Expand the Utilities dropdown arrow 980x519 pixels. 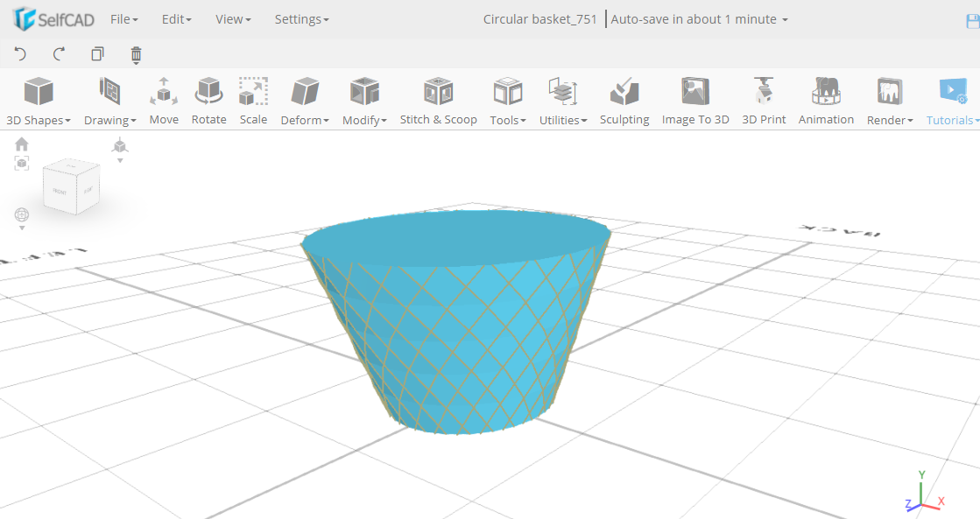point(584,121)
